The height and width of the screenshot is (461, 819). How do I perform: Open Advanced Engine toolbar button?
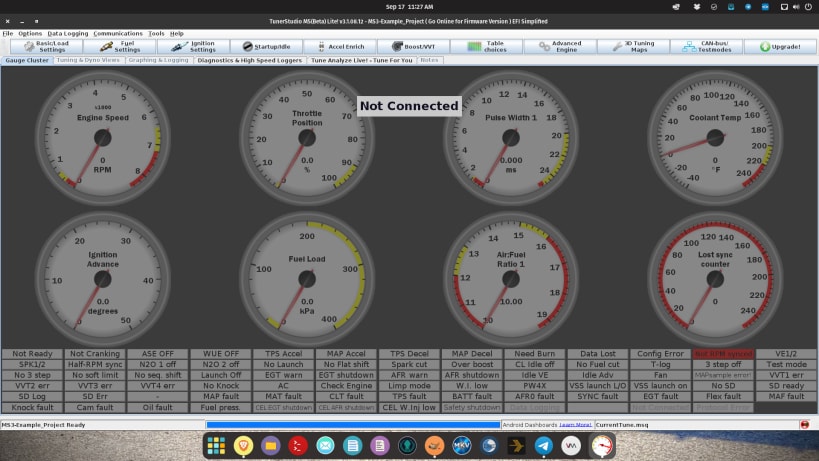click(x=560, y=46)
